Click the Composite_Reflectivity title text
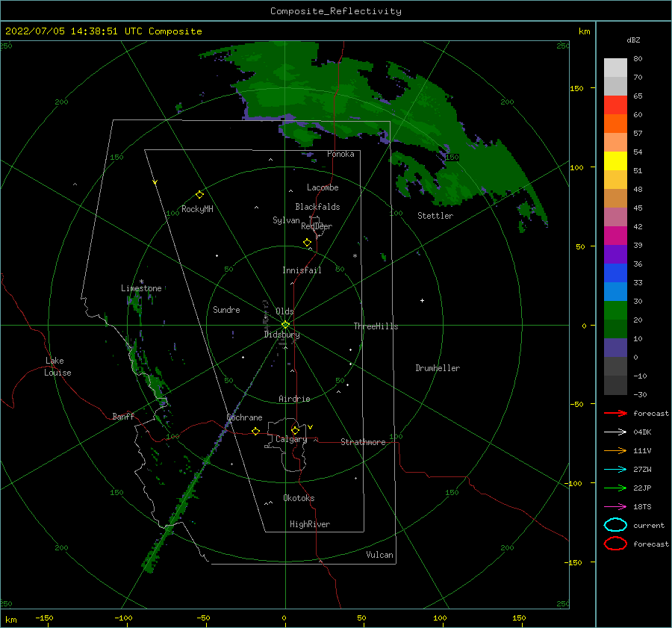The height and width of the screenshot is (628, 672). 335,11
